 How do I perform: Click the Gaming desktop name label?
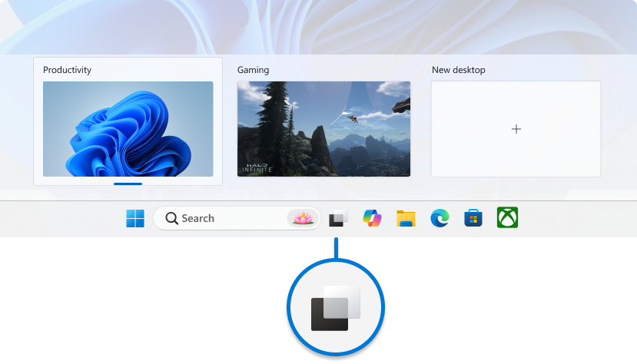(x=253, y=70)
